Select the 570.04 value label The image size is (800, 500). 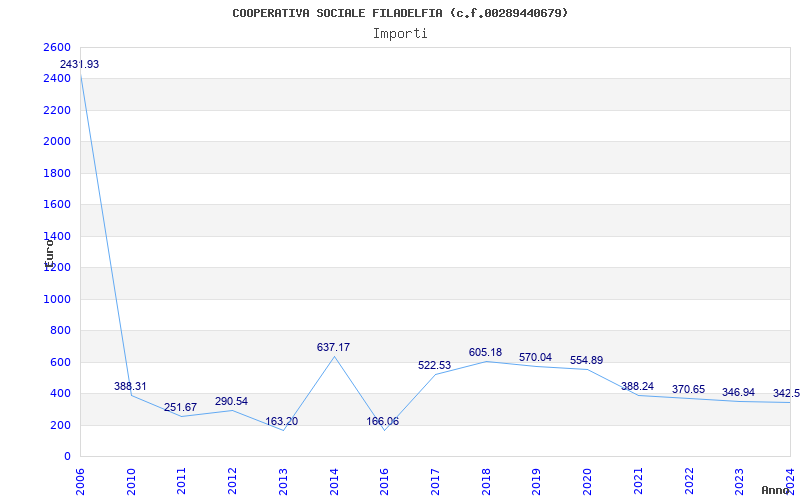[x=535, y=358]
